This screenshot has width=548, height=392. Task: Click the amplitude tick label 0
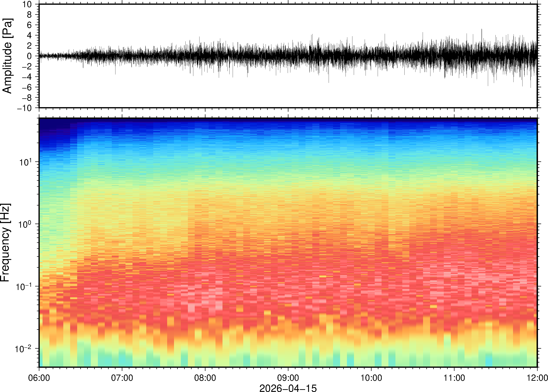point(30,56)
